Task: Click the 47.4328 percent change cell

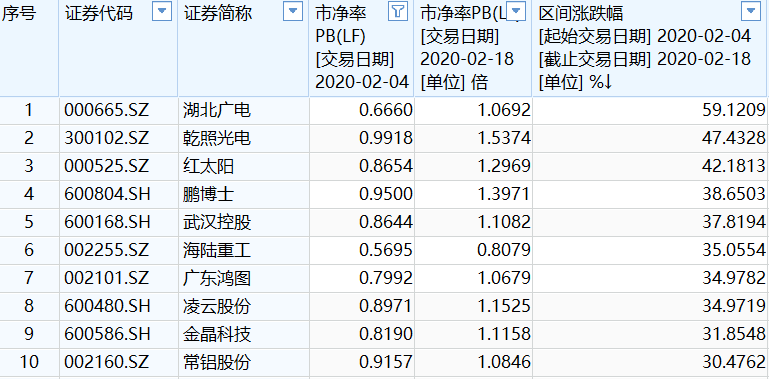Action: click(x=650, y=138)
